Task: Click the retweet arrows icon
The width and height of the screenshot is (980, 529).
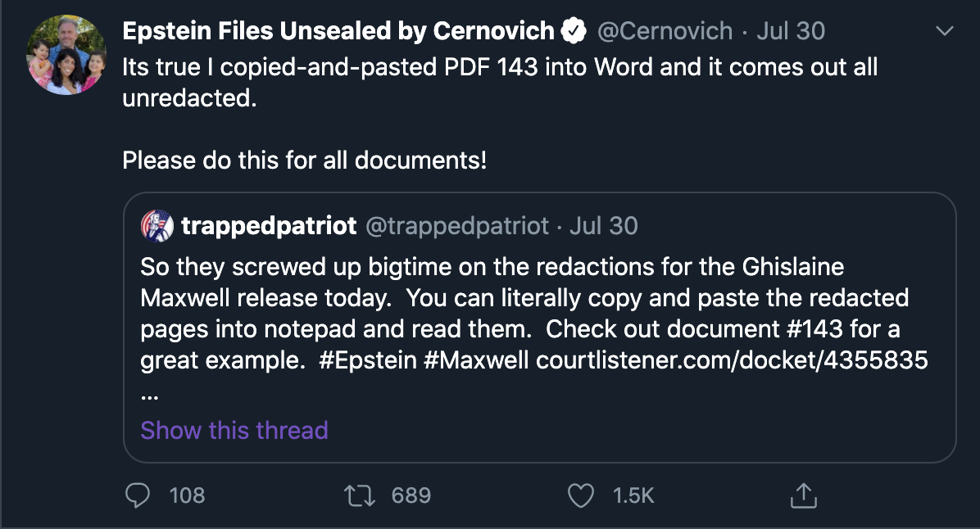Action: click(x=361, y=495)
